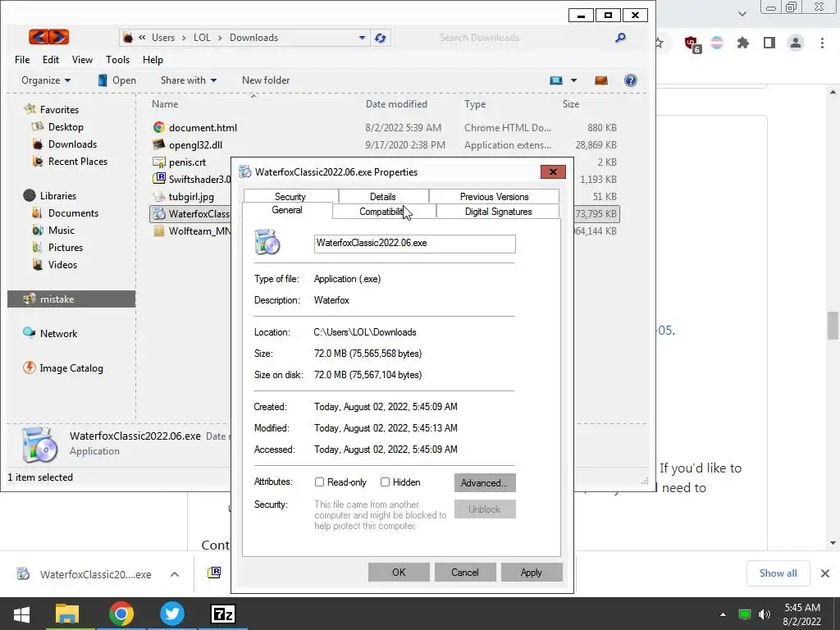Show hidden system tray icons arrow

click(723, 614)
